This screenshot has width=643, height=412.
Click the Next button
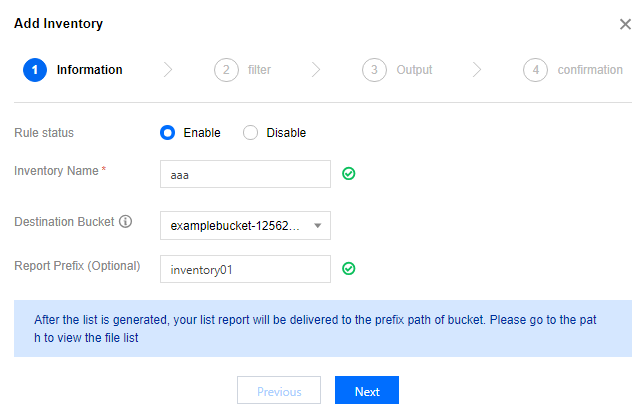(x=367, y=391)
